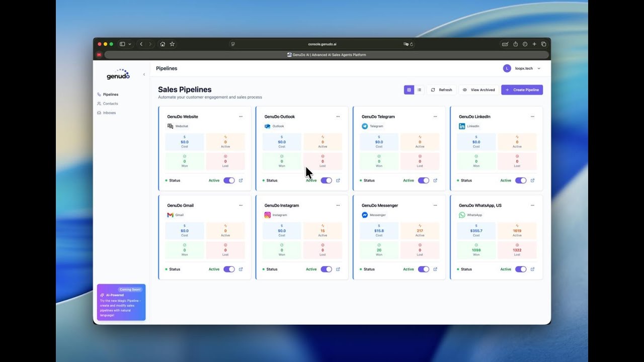Image resolution: width=644 pixels, height=362 pixels.
Task: Toggle GenuDo LinkedIn active switch
Action: 521,180
